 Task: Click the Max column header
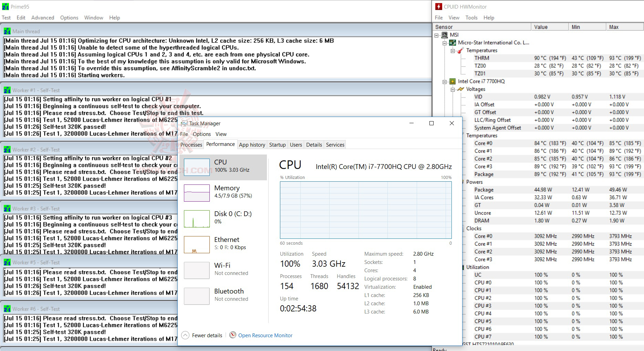[x=625, y=27]
